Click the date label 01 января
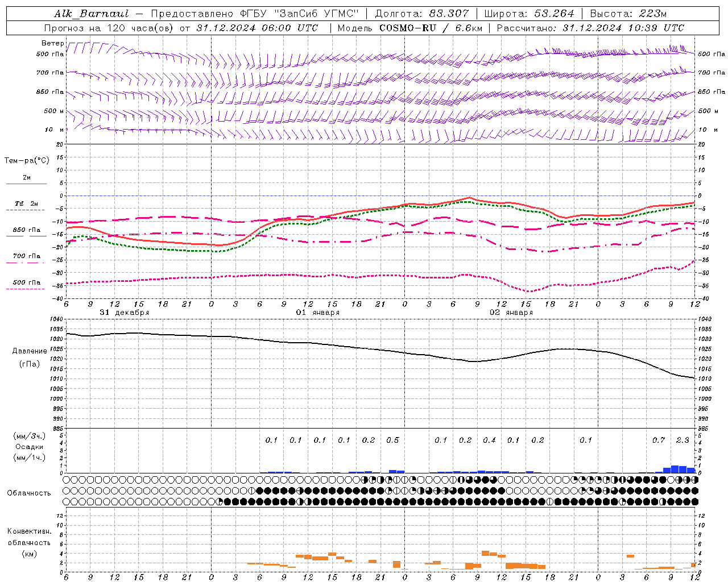This screenshot has width=728, height=582. click(317, 313)
